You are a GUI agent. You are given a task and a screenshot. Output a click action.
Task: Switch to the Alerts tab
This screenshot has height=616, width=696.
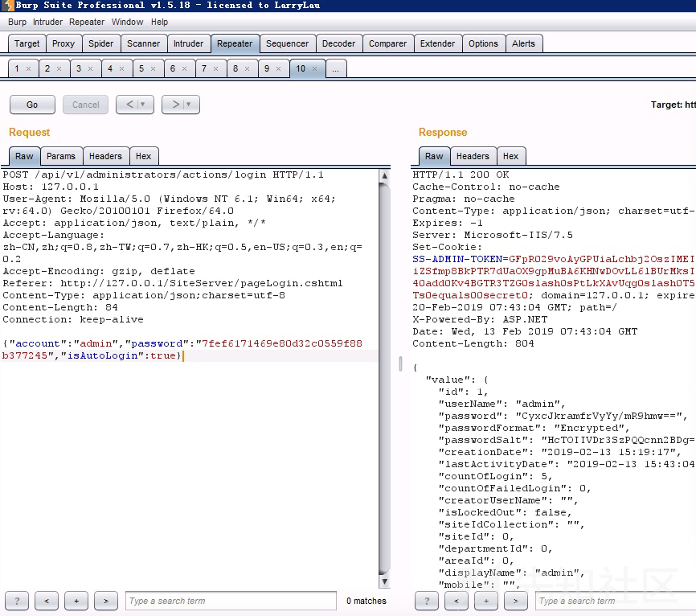tap(523, 43)
